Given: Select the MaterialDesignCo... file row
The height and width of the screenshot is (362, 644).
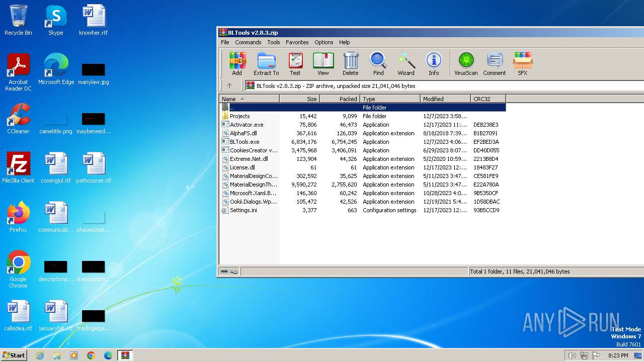Looking at the screenshot, I should [x=362, y=176].
